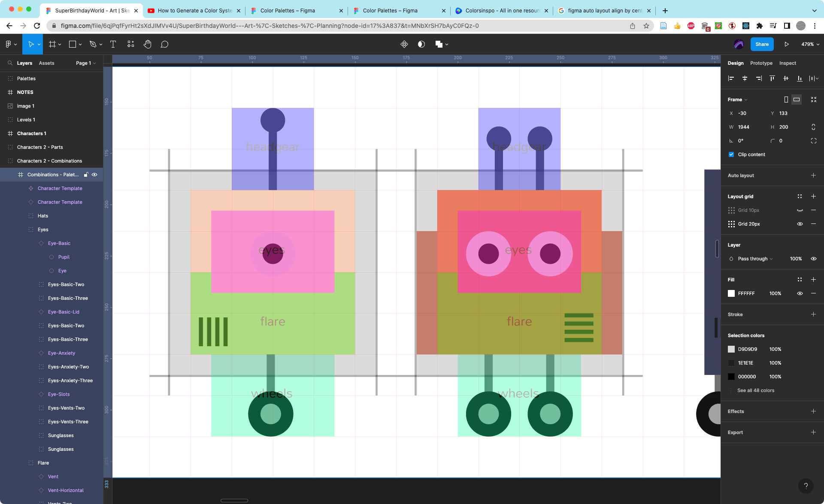Click the blue Share button
The image size is (824, 504).
coord(762,44)
